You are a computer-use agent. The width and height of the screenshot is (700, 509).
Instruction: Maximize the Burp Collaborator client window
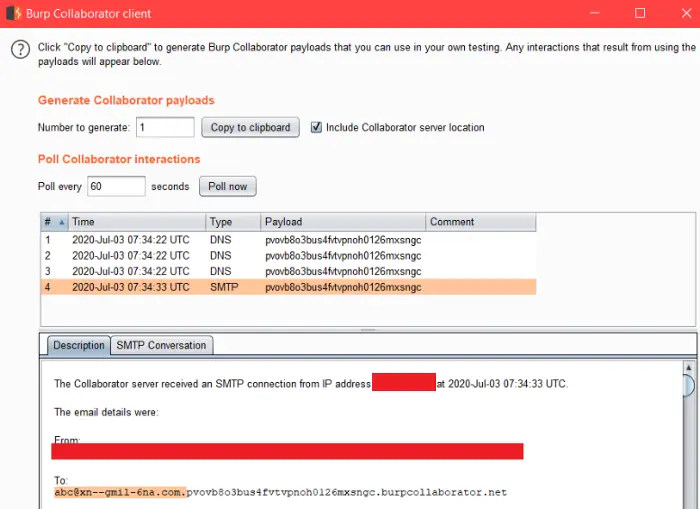pyautogui.click(x=640, y=13)
